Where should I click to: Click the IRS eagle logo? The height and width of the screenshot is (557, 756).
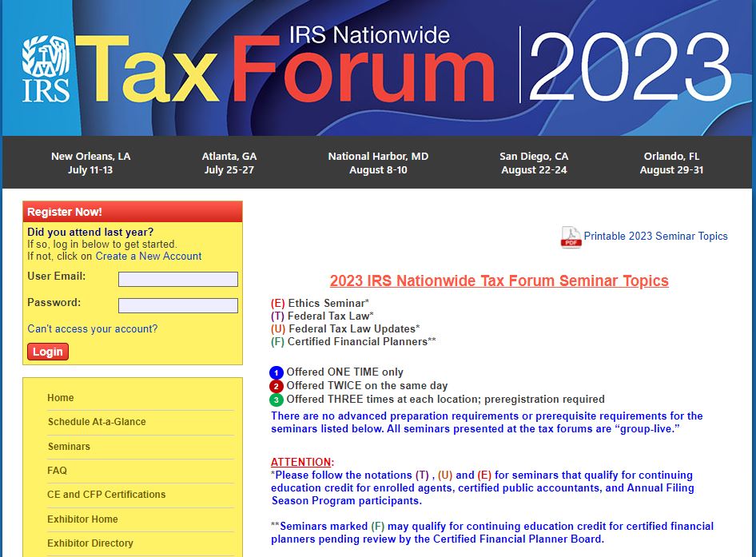(46, 68)
